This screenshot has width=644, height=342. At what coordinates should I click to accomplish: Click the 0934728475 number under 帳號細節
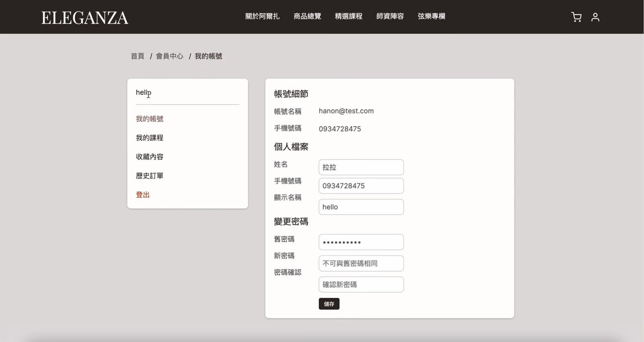(x=340, y=129)
